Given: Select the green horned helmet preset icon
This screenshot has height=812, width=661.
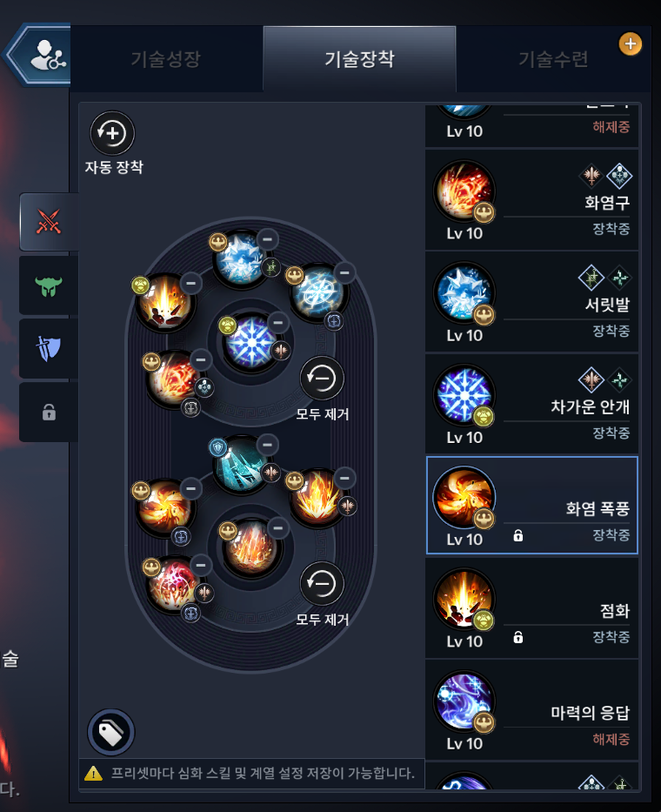Looking at the screenshot, I should click(49, 285).
